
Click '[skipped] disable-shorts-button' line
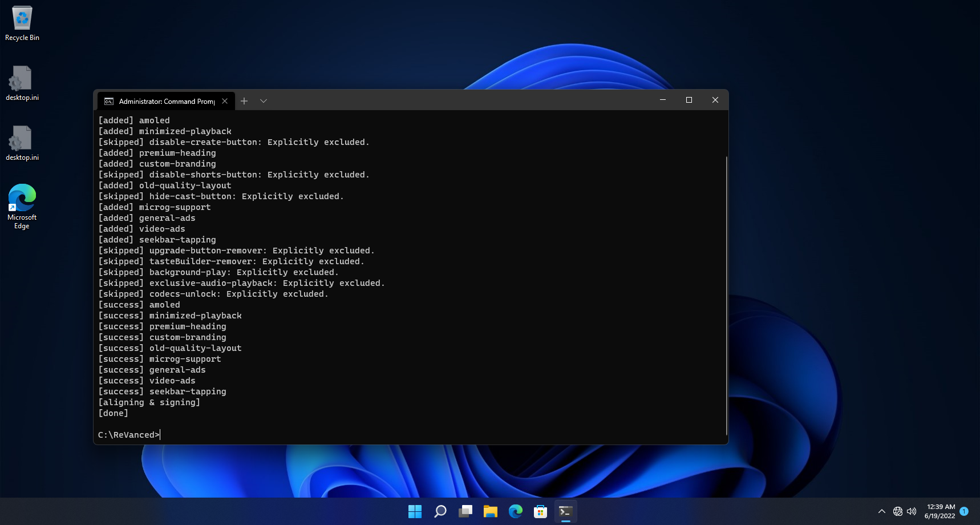click(x=234, y=175)
